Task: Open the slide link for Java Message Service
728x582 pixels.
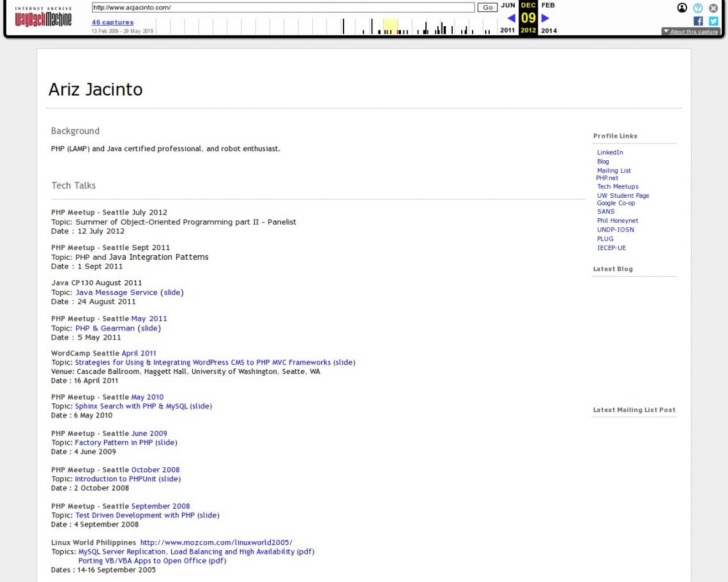Action: [x=172, y=292]
